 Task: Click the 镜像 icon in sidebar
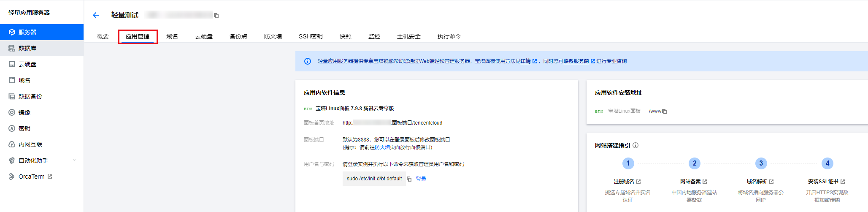tap(12, 112)
